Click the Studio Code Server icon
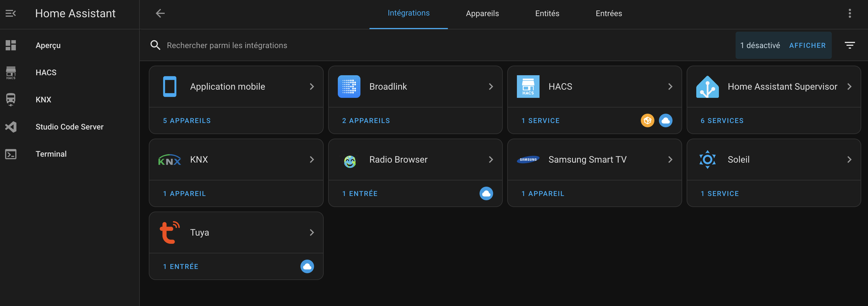The image size is (868, 306). click(x=11, y=127)
